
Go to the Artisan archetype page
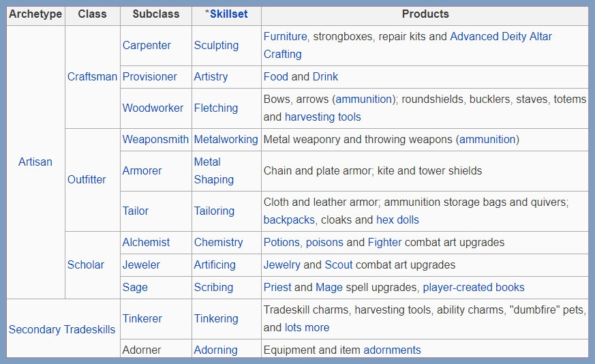click(x=35, y=162)
